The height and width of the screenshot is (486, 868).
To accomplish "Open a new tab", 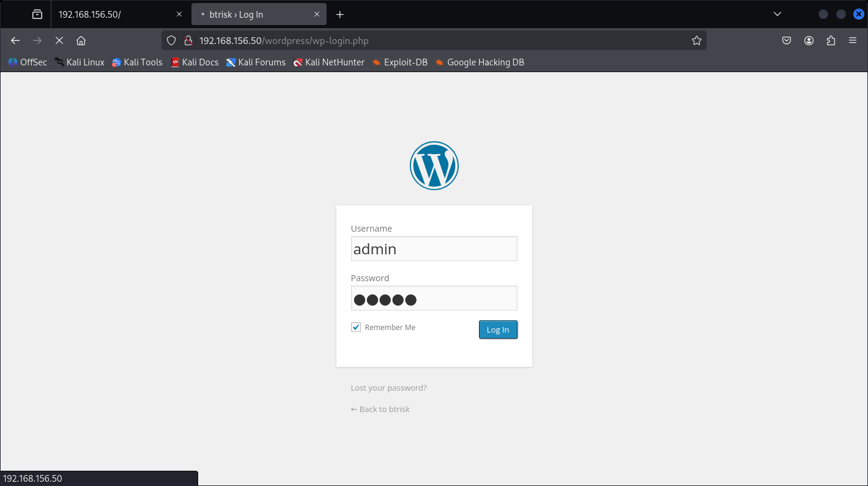I will [340, 14].
